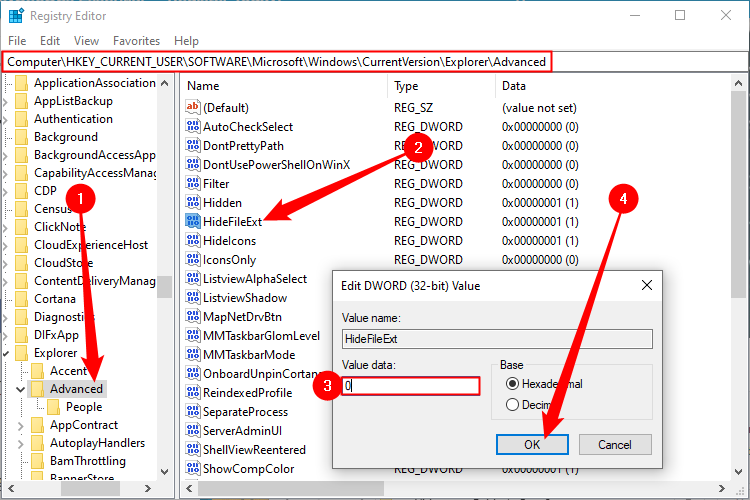750x500 pixels.
Task: Collapse the Explorer tree node
Action: pyautogui.click(x=8, y=353)
